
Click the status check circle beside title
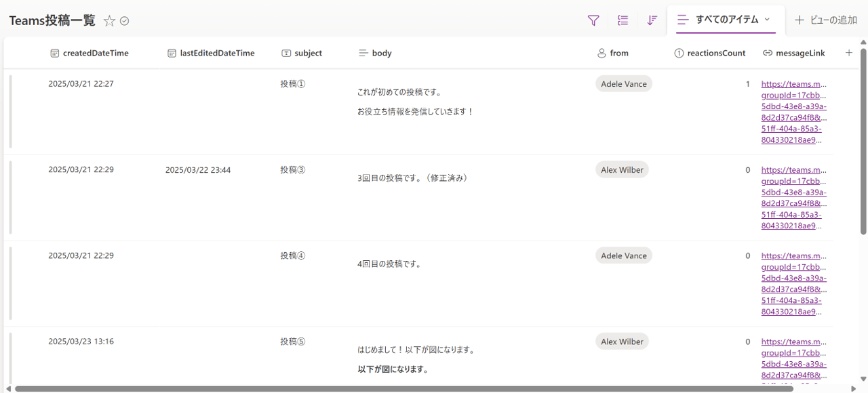point(125,21)
